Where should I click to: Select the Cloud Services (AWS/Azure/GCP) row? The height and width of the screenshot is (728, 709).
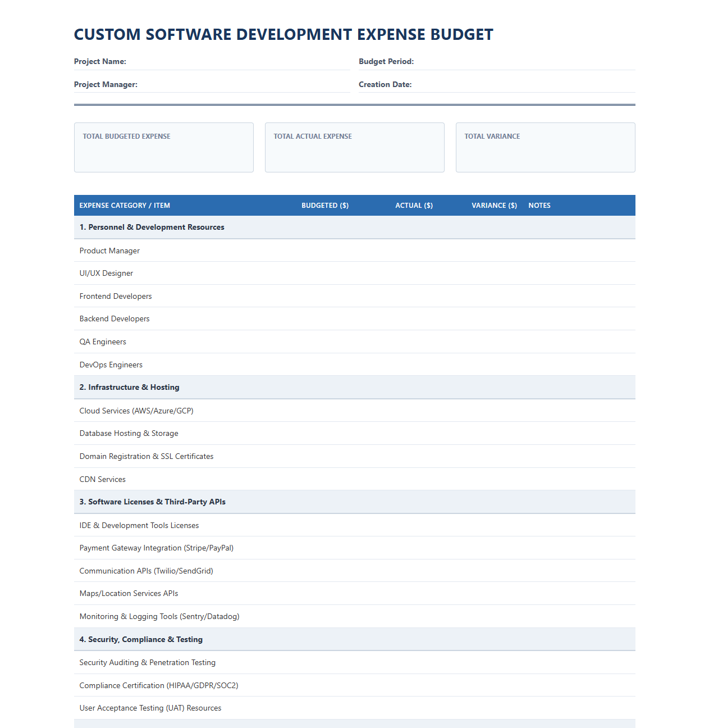(355, 411)
